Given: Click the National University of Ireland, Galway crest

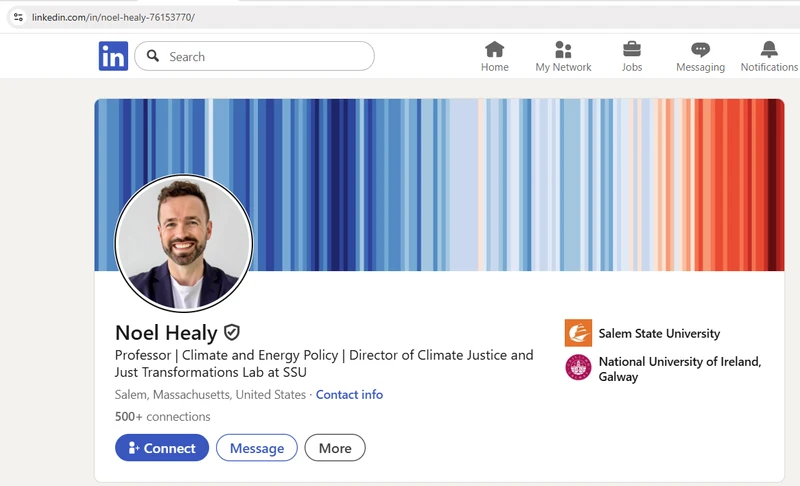Looking at the screenshot, I should 578,368.
